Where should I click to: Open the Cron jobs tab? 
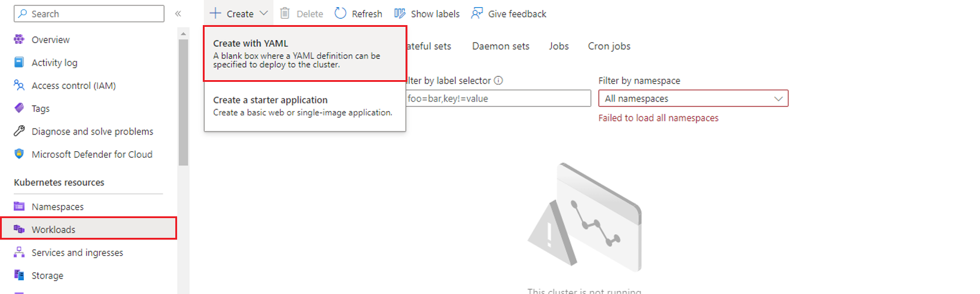pos(608,46)
